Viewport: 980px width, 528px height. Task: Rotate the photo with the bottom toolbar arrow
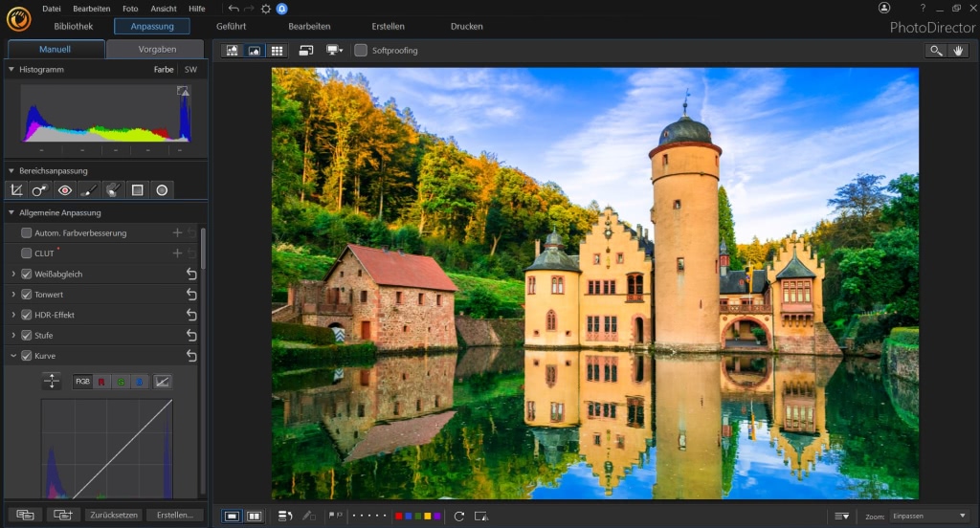(x=459, y=517)
